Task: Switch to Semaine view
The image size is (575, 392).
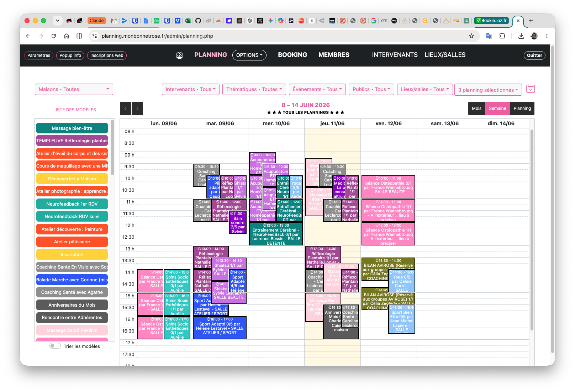Action: pyautogui.click(x=497, y=108)
